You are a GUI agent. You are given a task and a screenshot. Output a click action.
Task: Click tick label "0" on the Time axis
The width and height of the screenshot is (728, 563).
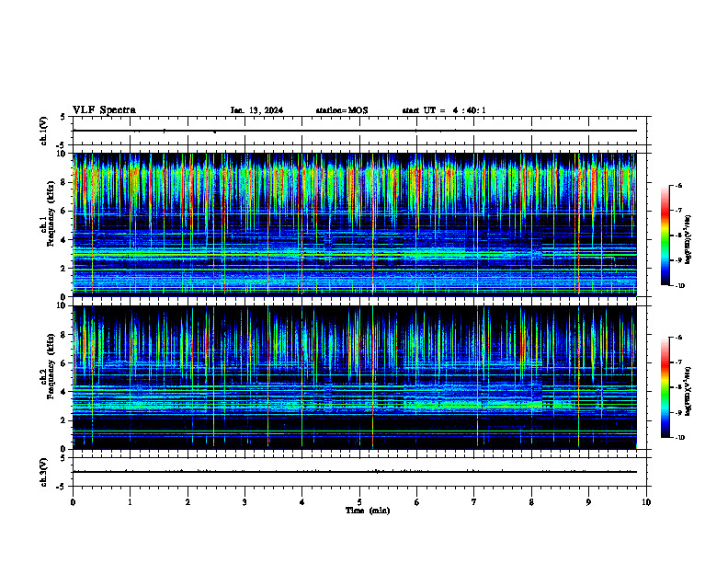click(73, 502)
